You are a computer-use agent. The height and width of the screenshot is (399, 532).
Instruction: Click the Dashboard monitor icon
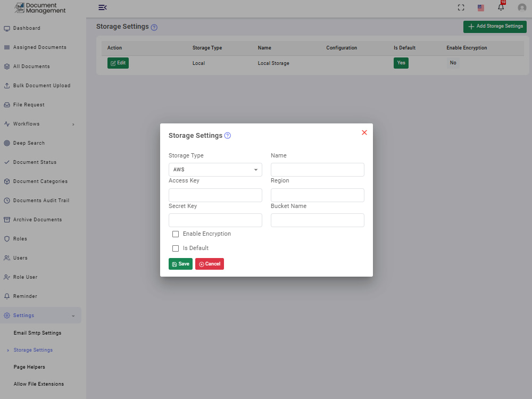(x=7, y=29)
